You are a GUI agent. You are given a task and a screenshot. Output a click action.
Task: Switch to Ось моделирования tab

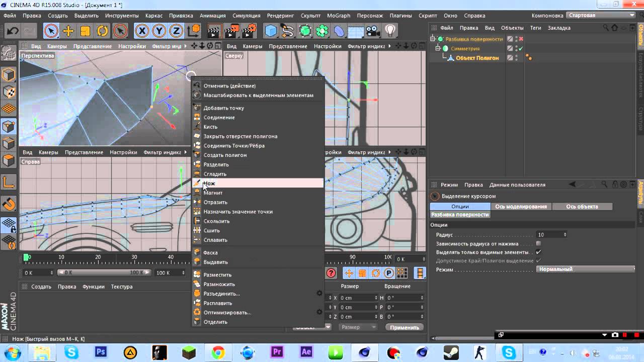pos(521,207)
